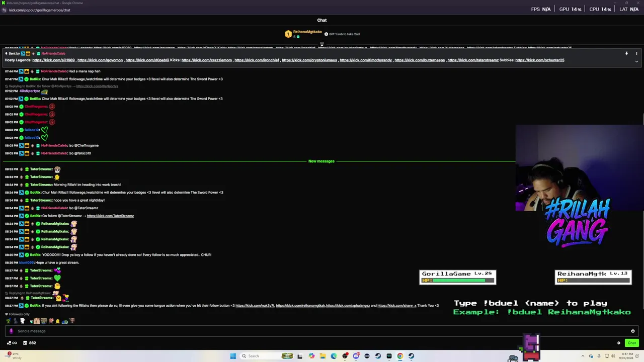This screenshot has width=644, height=362.
Task: Open the kick.com/xphalangez link
Action: pos(348,306)
